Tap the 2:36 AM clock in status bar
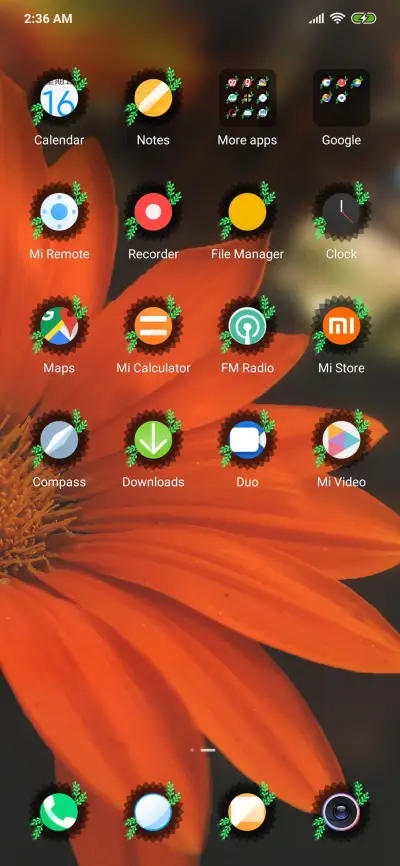This screenshot has width=400, height=866. [48, 19]
